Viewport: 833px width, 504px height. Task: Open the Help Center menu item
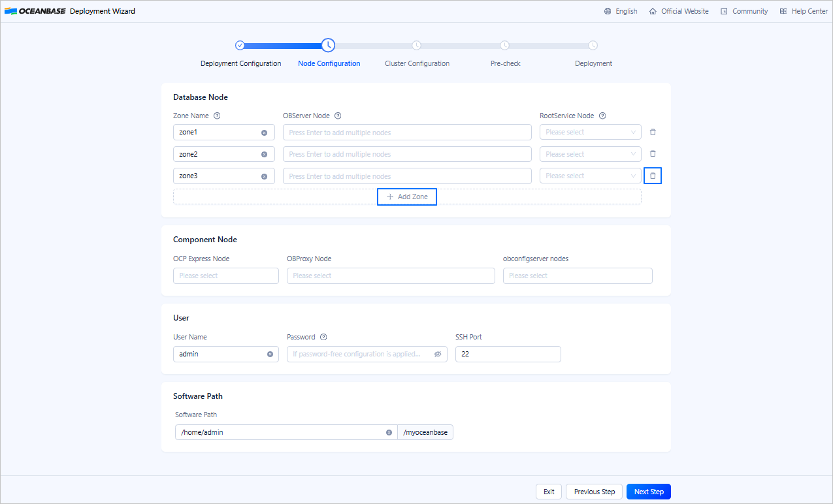pos(804,11)
